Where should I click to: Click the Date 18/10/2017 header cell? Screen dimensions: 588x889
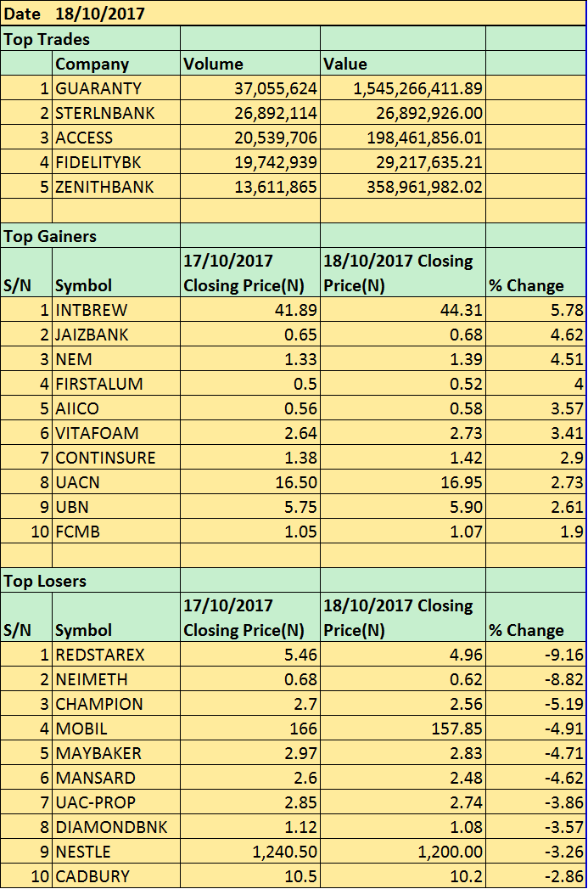[x=75, y=14]
